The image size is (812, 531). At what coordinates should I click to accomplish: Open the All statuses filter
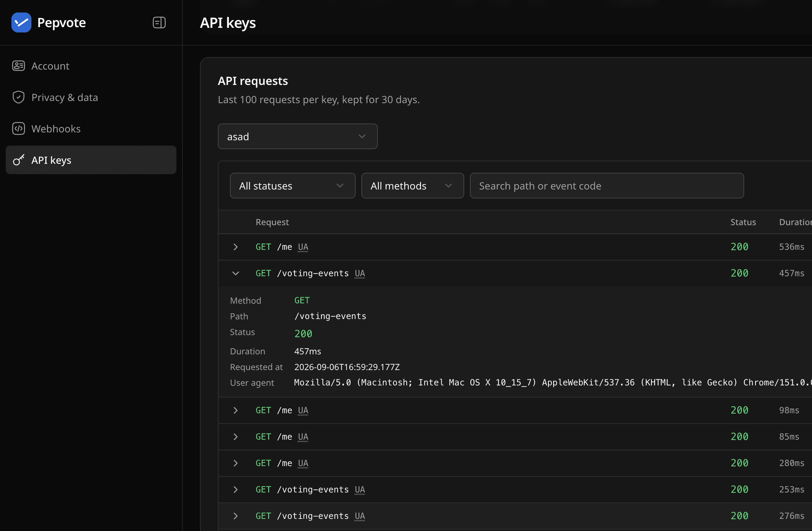[293, 186]
